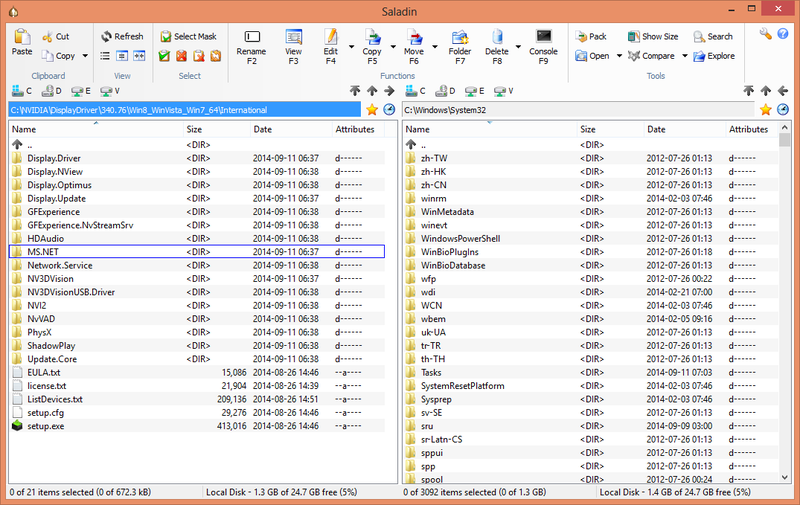The image size is (800, 505).
Task: Sort left panel by Date column
Action: point(291,130)
